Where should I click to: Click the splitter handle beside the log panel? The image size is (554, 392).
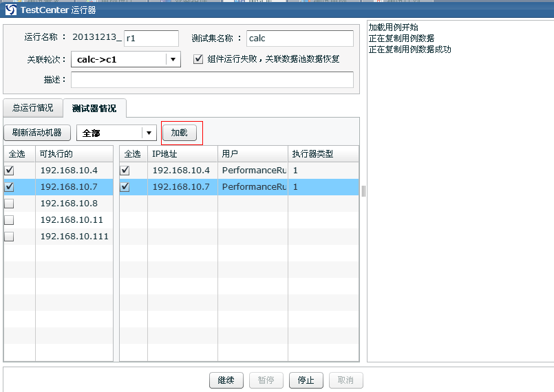(x=363, y=191)
